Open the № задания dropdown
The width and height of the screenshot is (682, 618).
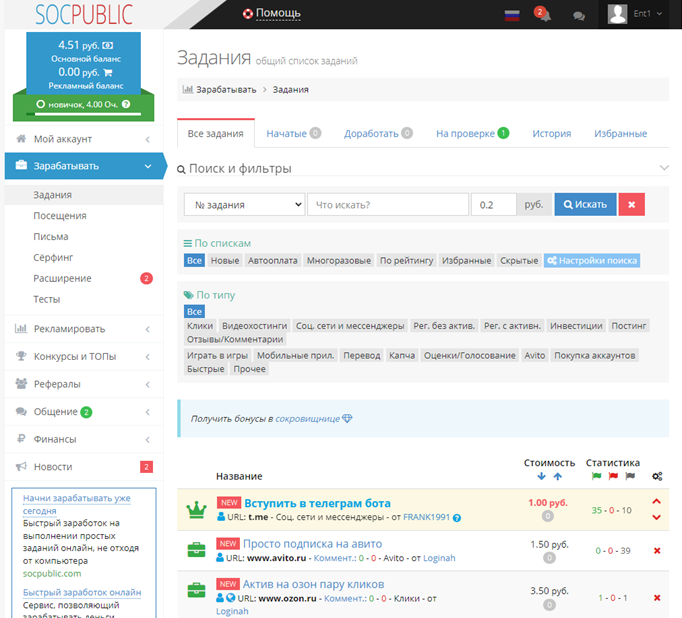point(245,204)
